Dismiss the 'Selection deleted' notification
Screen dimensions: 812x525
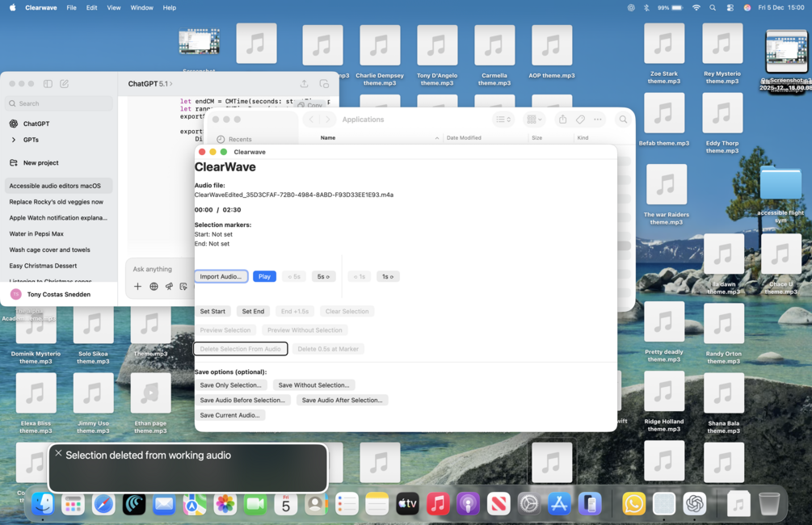click(58, 453)
